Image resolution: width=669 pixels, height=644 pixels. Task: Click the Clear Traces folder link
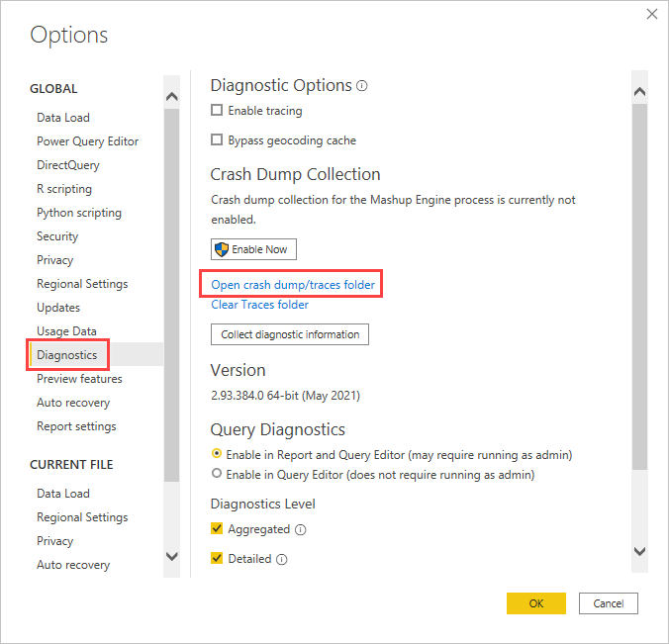259,305
